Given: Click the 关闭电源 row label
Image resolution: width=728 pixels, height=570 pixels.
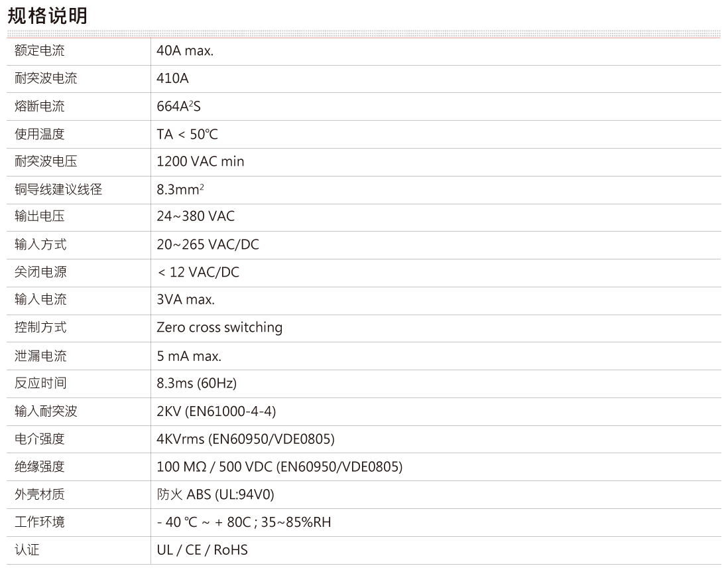Looking at the screenshot, I should (40, 273).
